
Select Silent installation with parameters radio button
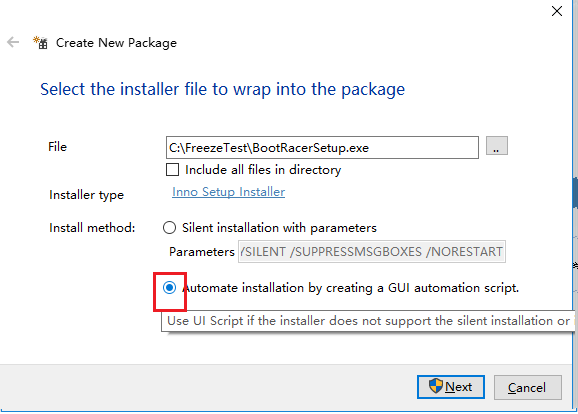point(169,227)
